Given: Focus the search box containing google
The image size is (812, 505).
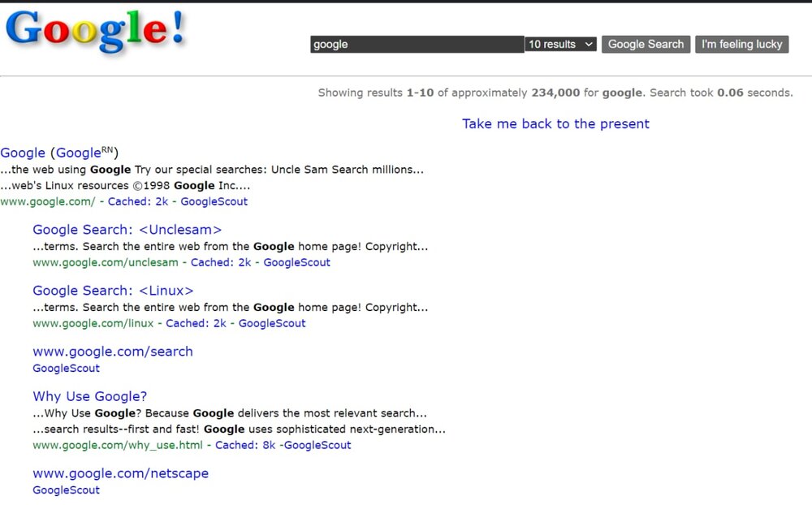Looking at the screenshot, I should pyautogui.click(x=417, y=45).
